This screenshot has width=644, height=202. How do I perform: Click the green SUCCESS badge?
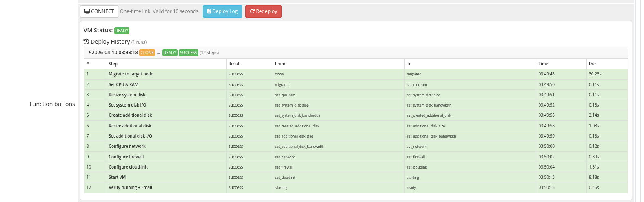(x=189, y=53)
